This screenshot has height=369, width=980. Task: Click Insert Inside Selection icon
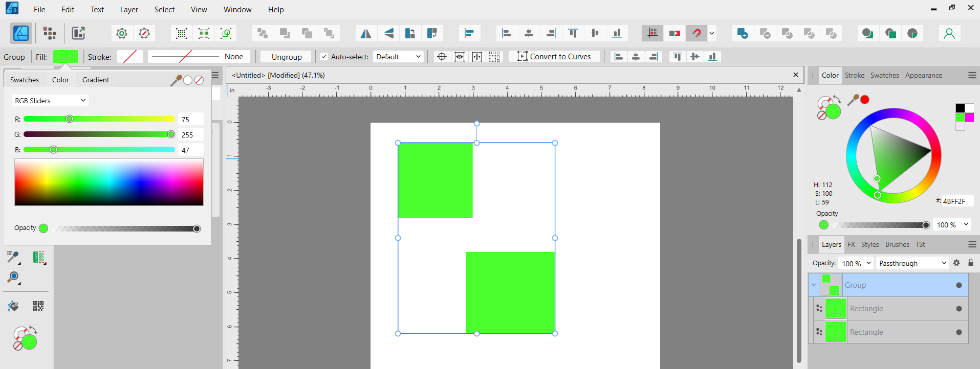(x=912, y=33)
